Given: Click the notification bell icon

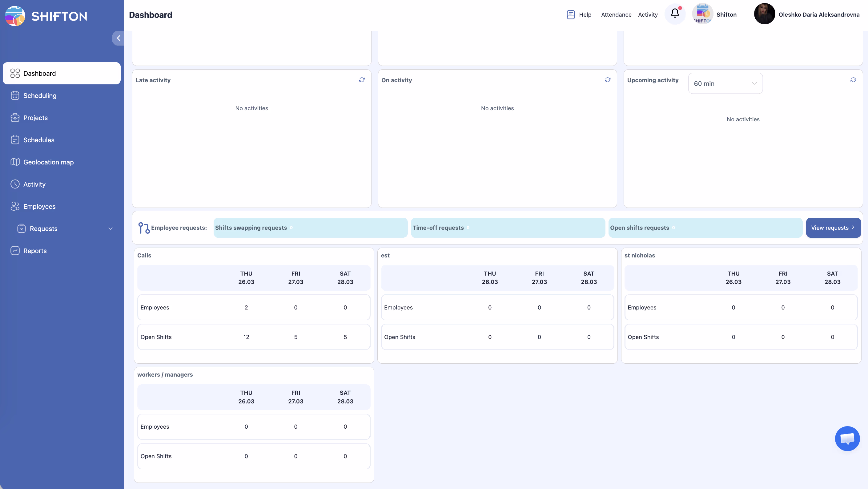Looking at the screenshot, I should [675, 14].
